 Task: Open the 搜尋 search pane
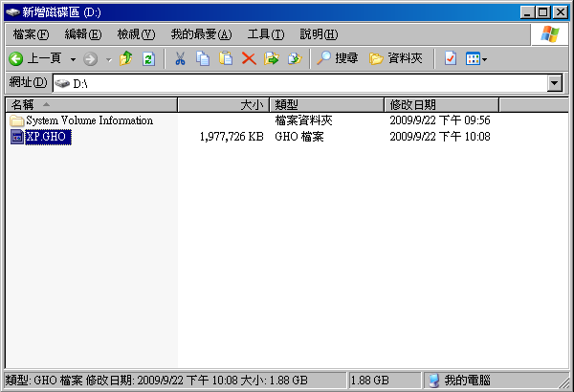point(337,58)
